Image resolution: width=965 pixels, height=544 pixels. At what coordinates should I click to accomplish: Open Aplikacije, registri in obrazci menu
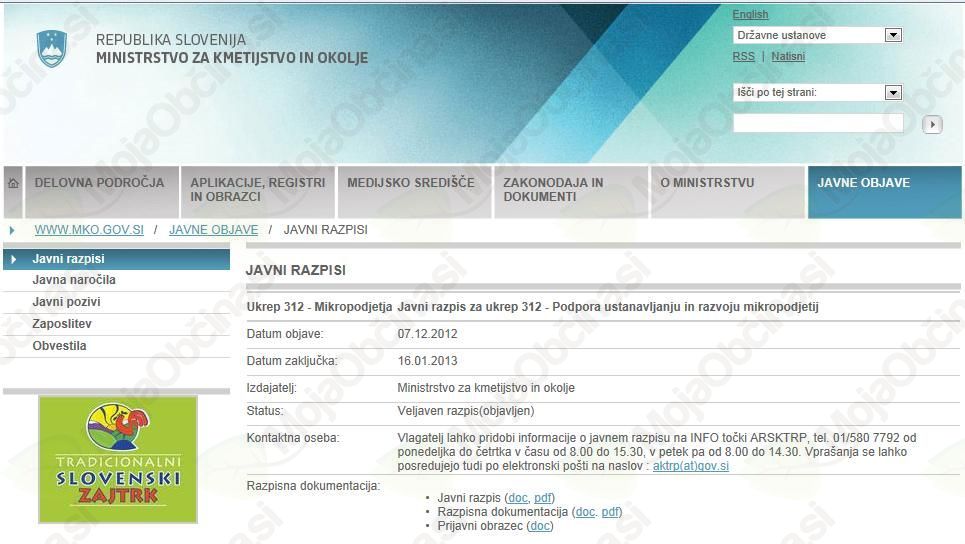tap(258, 190)
